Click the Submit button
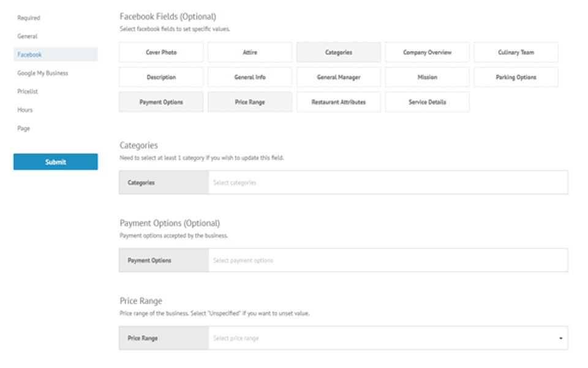 [56, 162]
